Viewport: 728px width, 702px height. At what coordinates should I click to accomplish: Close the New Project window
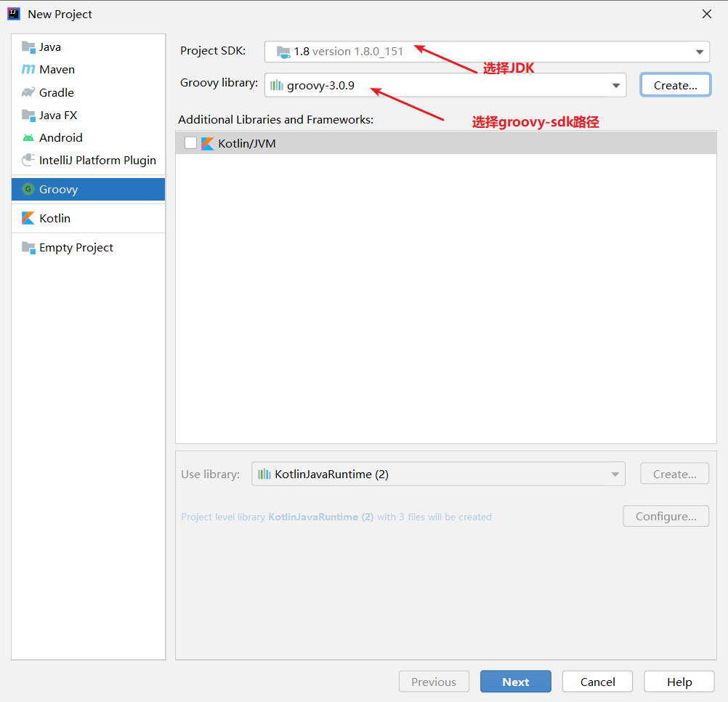click(x=707, y=14)
